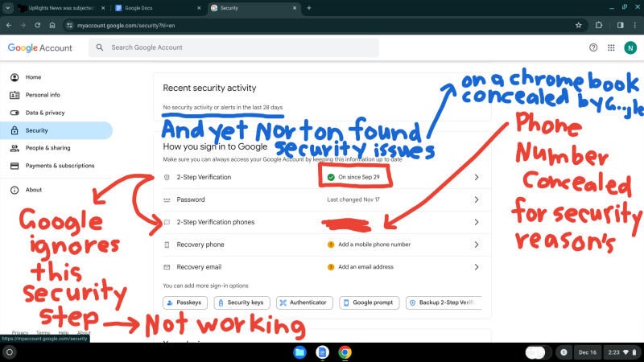
Task: Click the browser forward arrow
Action: coord(23,26)
